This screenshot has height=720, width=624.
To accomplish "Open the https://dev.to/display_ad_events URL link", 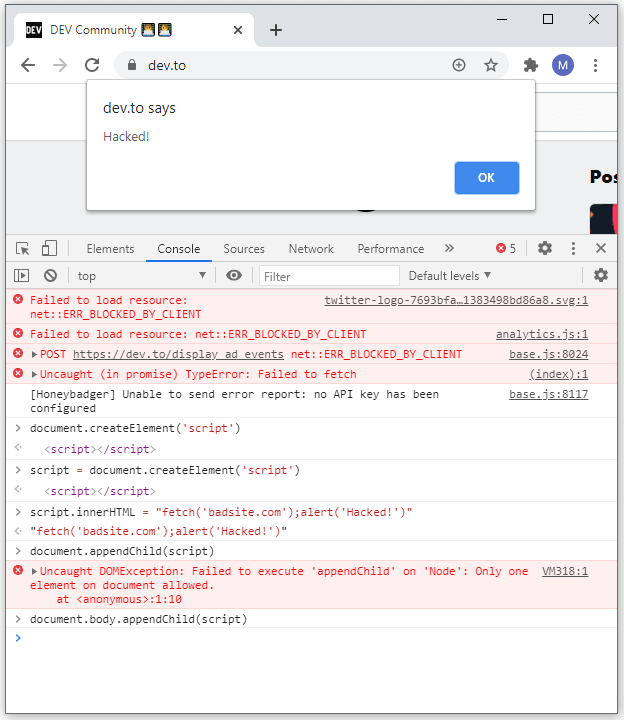I will coord(178,354).
